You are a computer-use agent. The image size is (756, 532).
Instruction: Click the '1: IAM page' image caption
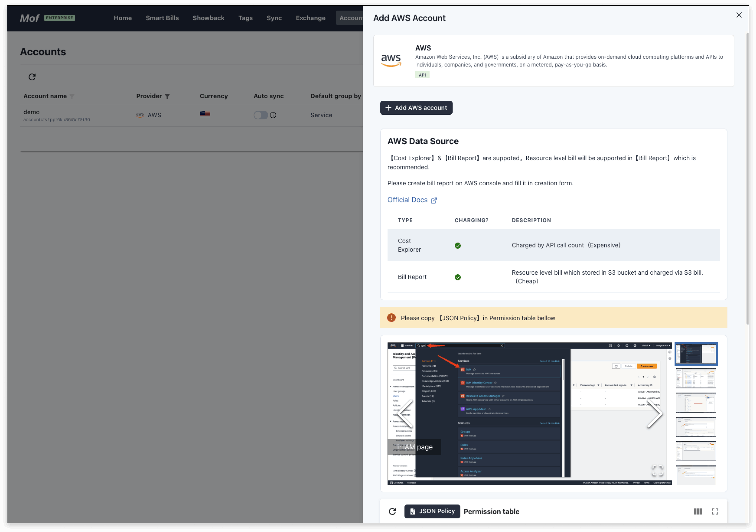(414, 447)
